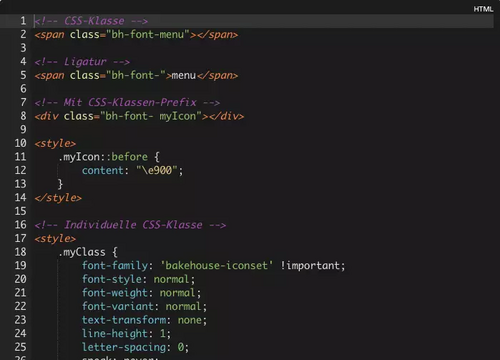
Task: Click the </style> closing tag line 14
Action: pos(58,198)
